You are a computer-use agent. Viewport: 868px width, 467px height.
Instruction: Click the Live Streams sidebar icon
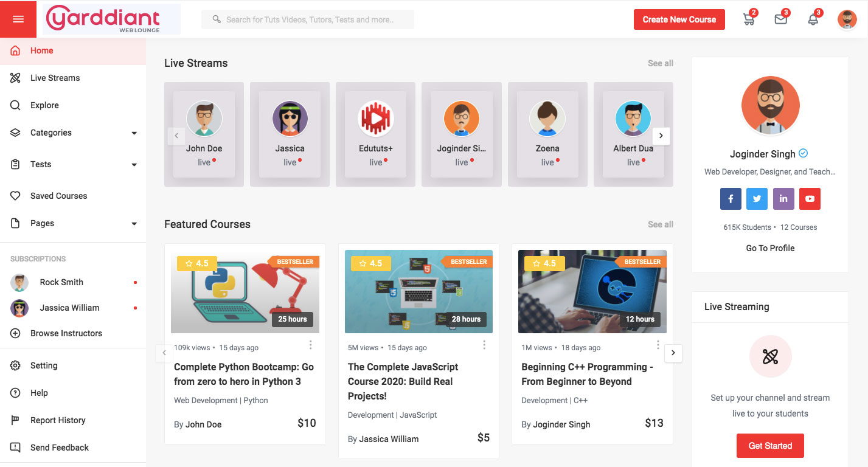pyautogui.click(x=15, y=77)
